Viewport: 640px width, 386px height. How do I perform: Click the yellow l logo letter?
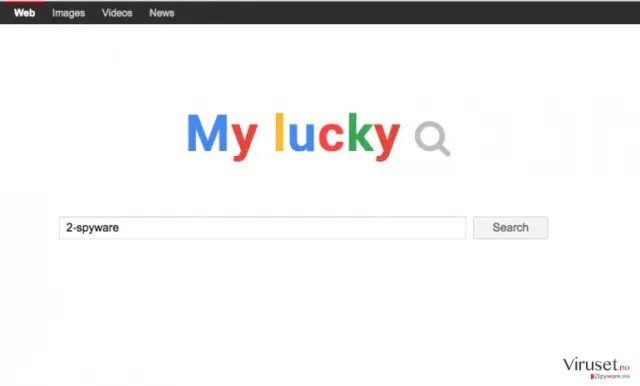280,132
